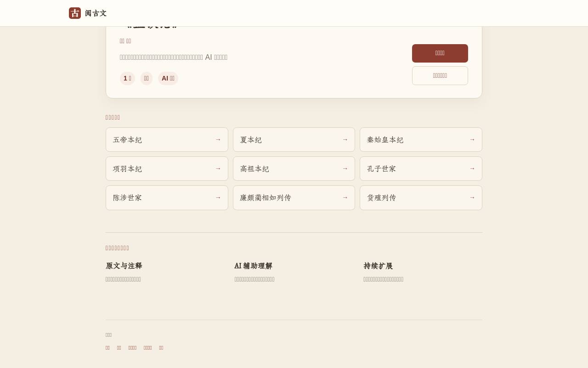
Task: Click the arrow icon on 秦始皇本纪 card
Action: pos(472,139)
